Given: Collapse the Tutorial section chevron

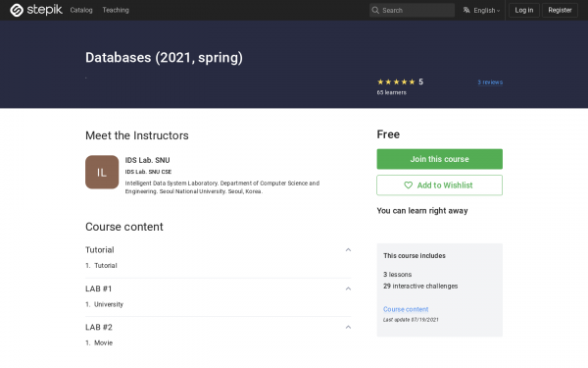Looking at the screenshot, I should point(348,249).
